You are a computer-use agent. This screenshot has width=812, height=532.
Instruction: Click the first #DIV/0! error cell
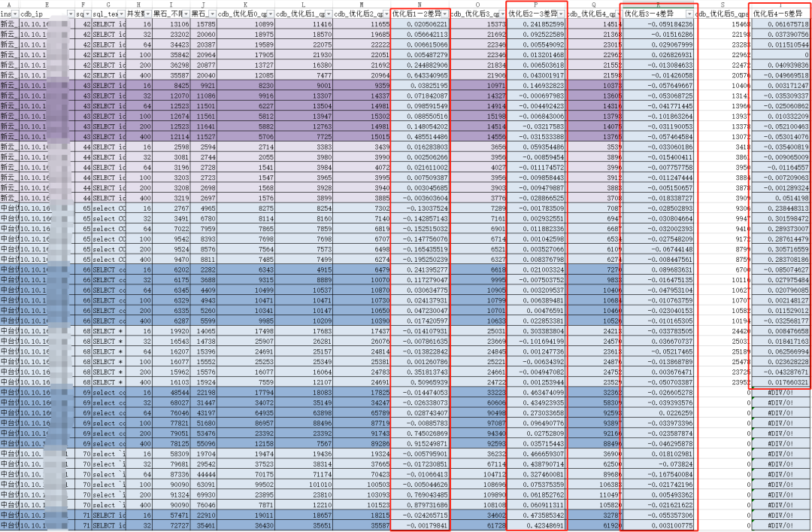pos(780,393)
